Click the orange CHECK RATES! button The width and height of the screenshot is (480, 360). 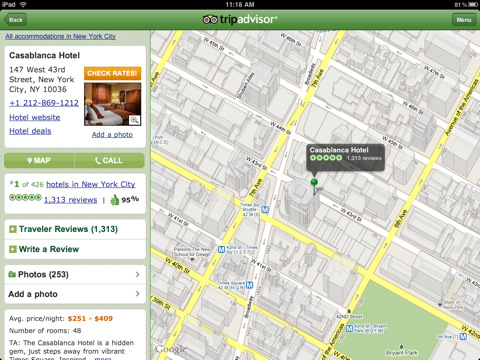[x=112, y=73]
